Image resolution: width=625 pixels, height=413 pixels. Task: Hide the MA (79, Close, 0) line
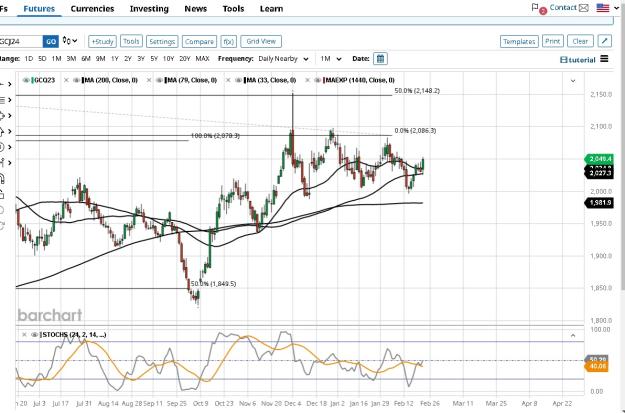159,80
